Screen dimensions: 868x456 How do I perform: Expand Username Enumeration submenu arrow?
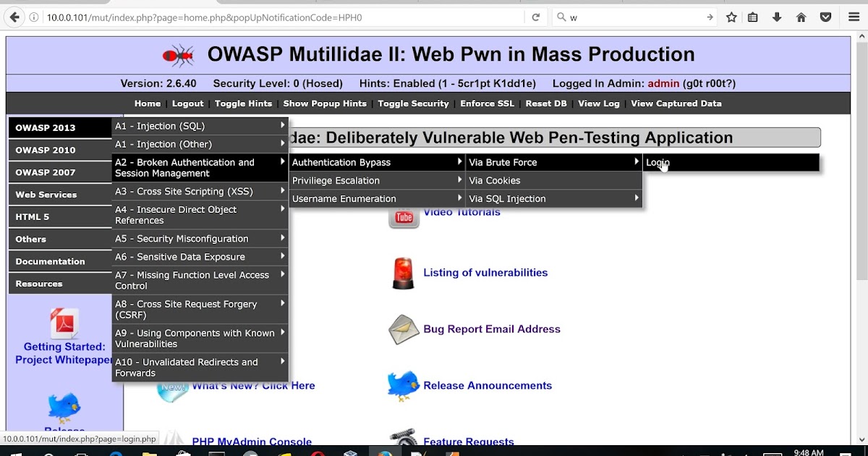pos(459,198)
